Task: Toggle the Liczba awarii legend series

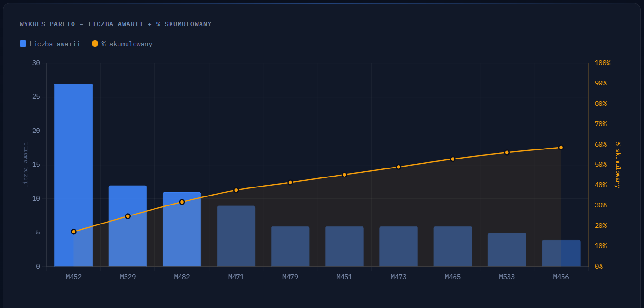Action: point(50,44)
